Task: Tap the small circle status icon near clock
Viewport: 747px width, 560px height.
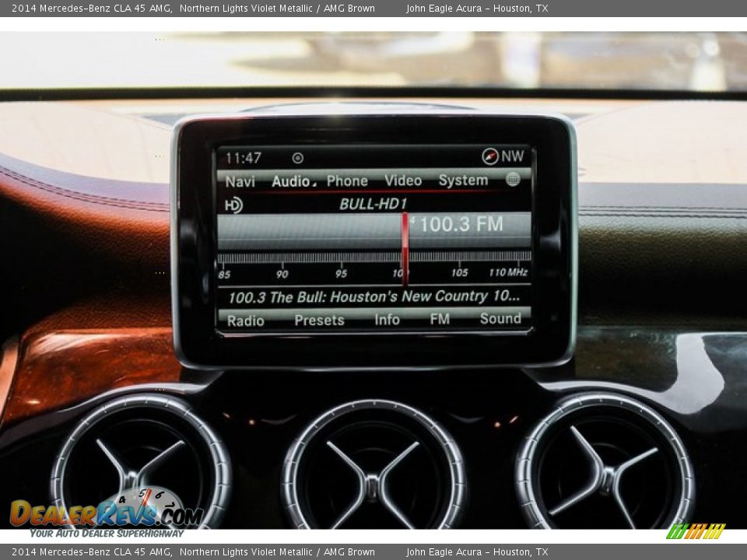Action: [297, 158]
